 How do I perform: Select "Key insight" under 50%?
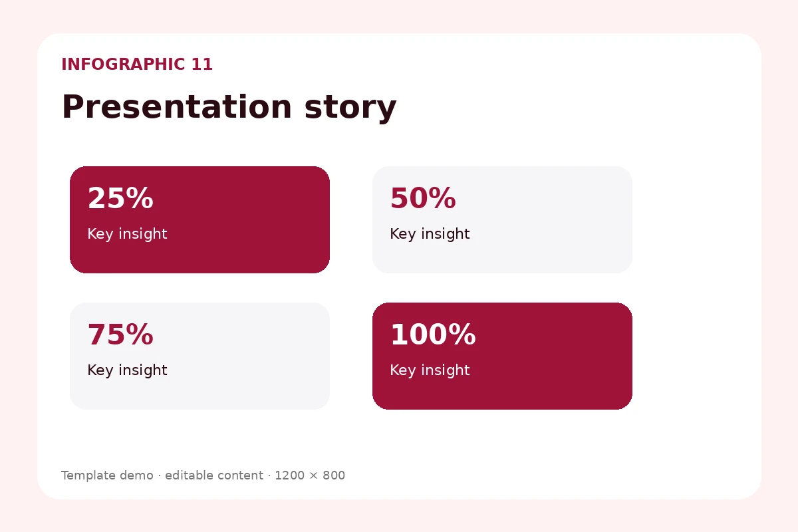click(x=430, y=234)
